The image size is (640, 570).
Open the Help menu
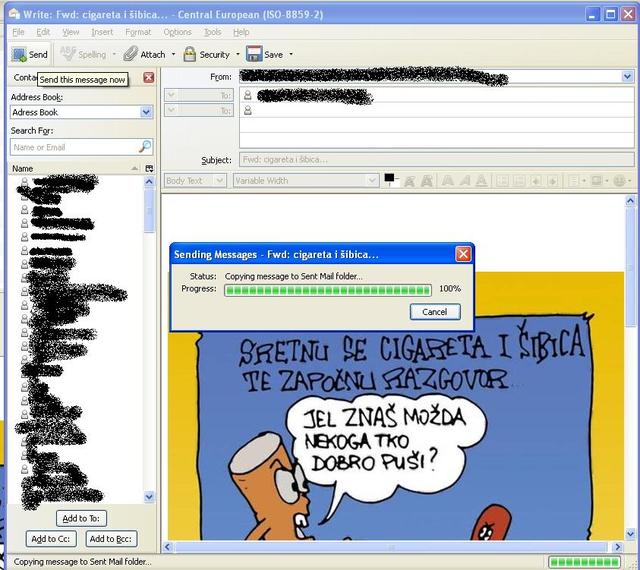(241, 32)
